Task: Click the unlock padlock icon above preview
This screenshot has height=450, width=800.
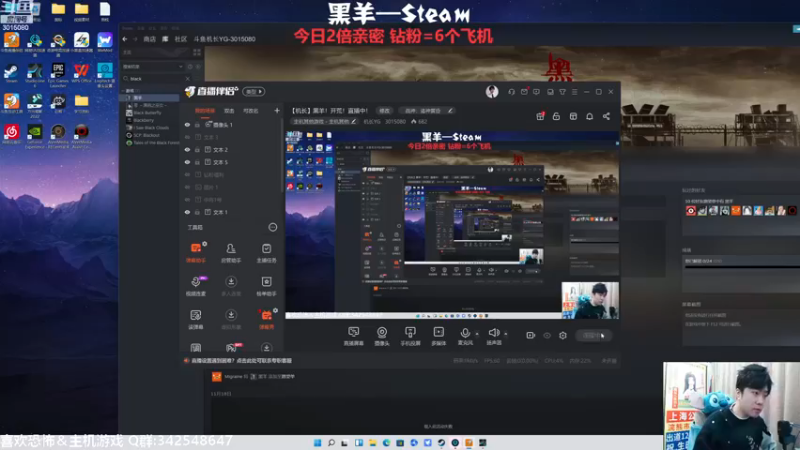Action: (x=556, y=116)
